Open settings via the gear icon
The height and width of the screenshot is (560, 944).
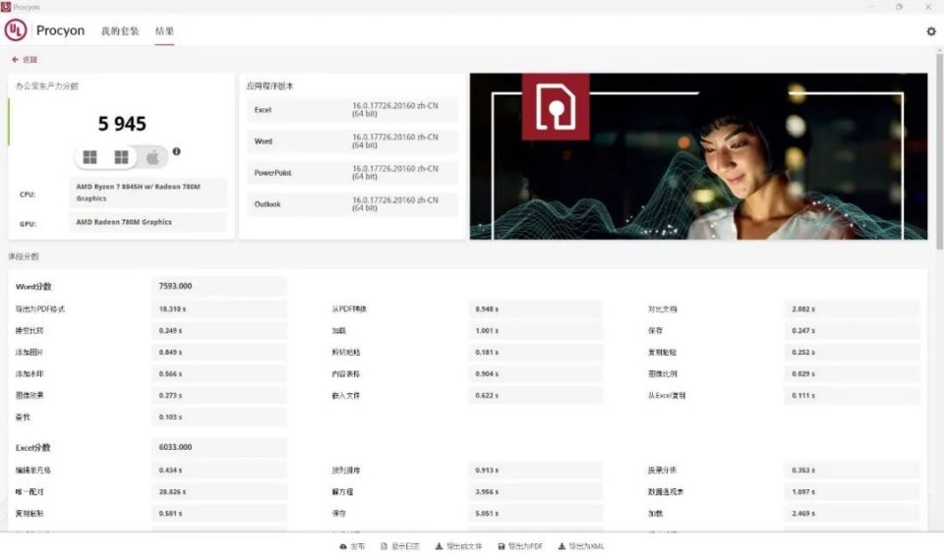[x=931, y=31]
